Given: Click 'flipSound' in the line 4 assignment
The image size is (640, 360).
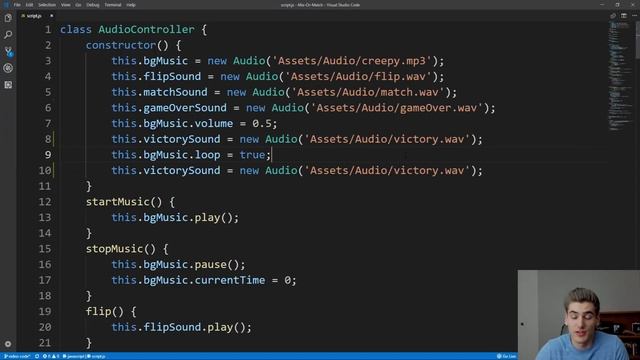Looking at the screenshot, I should [172, 77].
